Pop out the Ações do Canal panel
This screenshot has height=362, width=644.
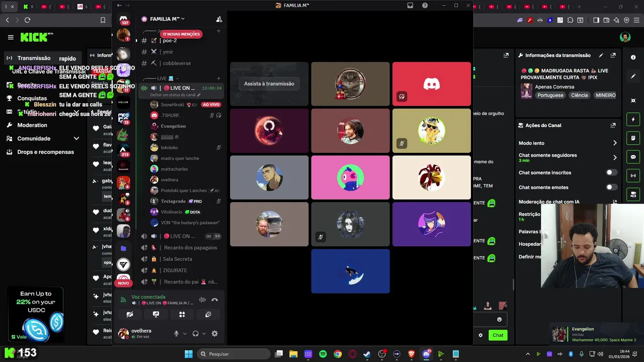[x=613, y=125]
